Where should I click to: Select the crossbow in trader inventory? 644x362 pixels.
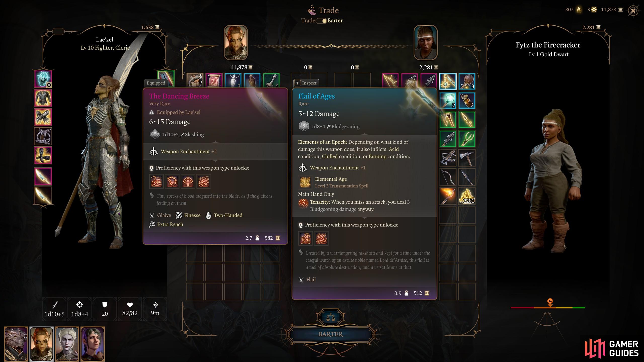448,158
